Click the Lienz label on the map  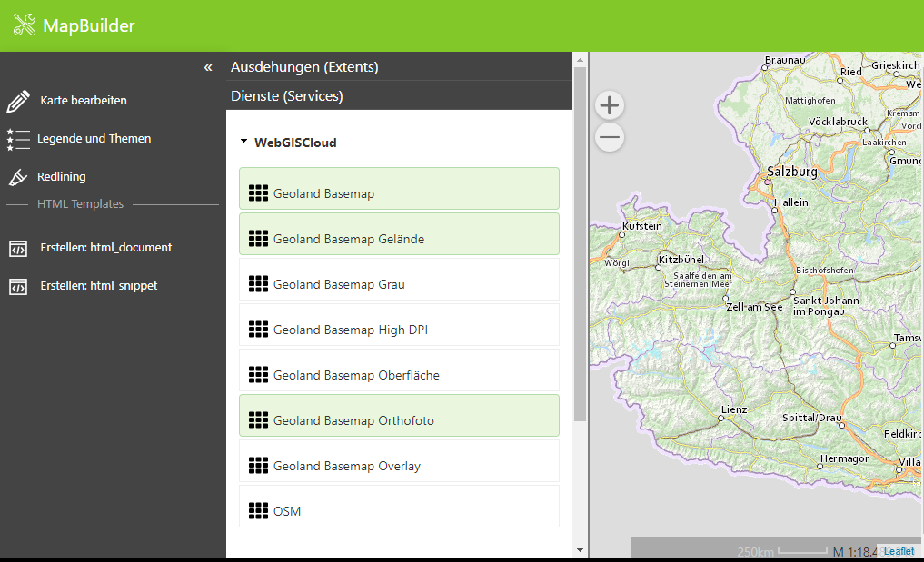coord(734,409)
